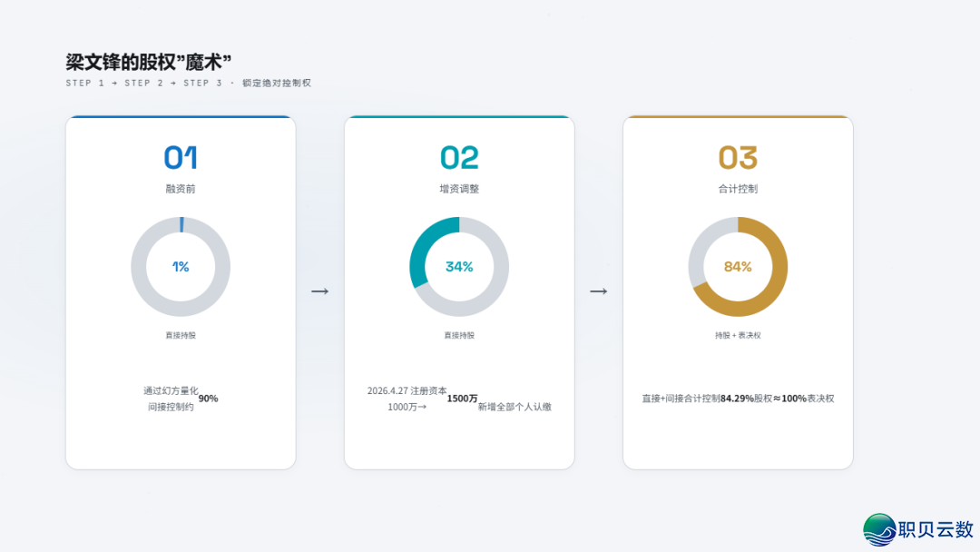Click 直接持股 caption under 1% chart
The width and height of the screenshot is (980, 552).
pyautogui.click(x=181, y=336)
